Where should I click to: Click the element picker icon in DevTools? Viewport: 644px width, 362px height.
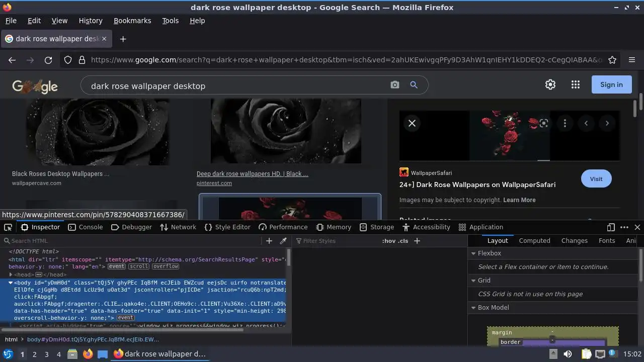tap(8, 227)
